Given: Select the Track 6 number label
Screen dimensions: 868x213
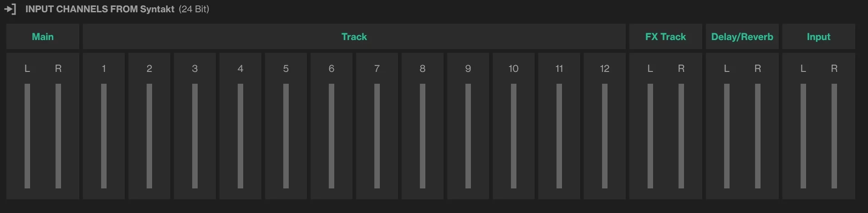Looking at the screenshot, I should pyautogui.click(x=332, y=69).
